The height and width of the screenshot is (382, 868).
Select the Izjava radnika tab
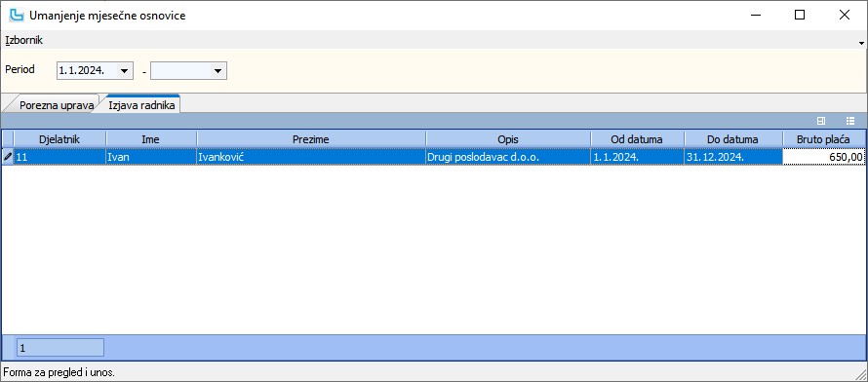(142, 104)
